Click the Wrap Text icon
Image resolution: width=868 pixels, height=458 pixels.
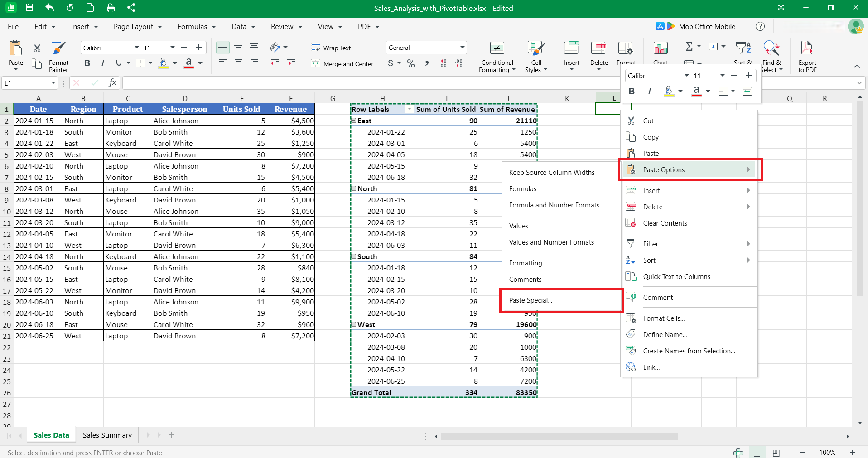coord(316,48)
